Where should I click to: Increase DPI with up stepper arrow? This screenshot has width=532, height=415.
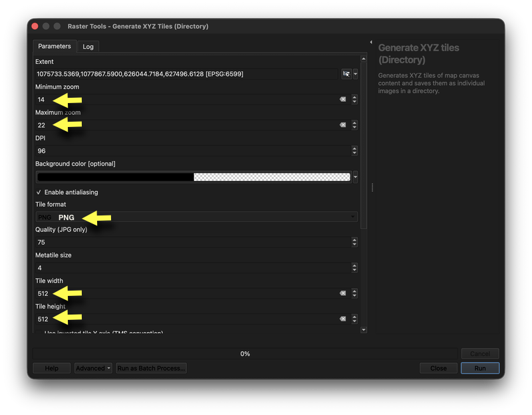(354, 148)
